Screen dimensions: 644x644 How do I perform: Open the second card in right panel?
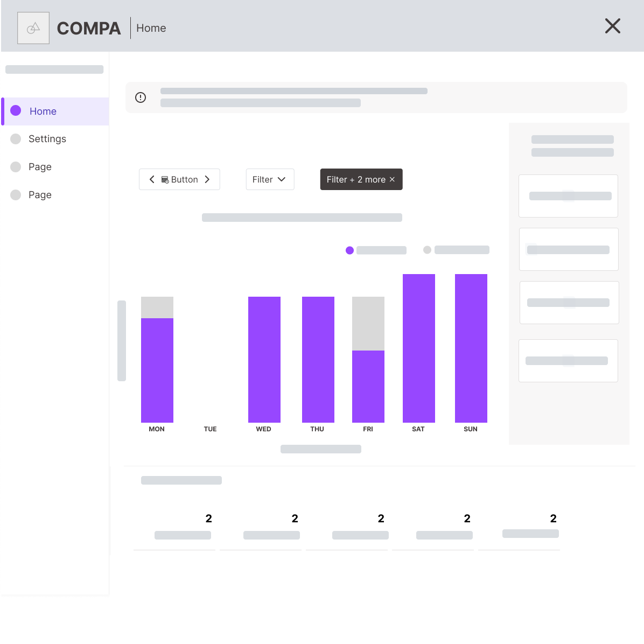click(x=569, y=249)
